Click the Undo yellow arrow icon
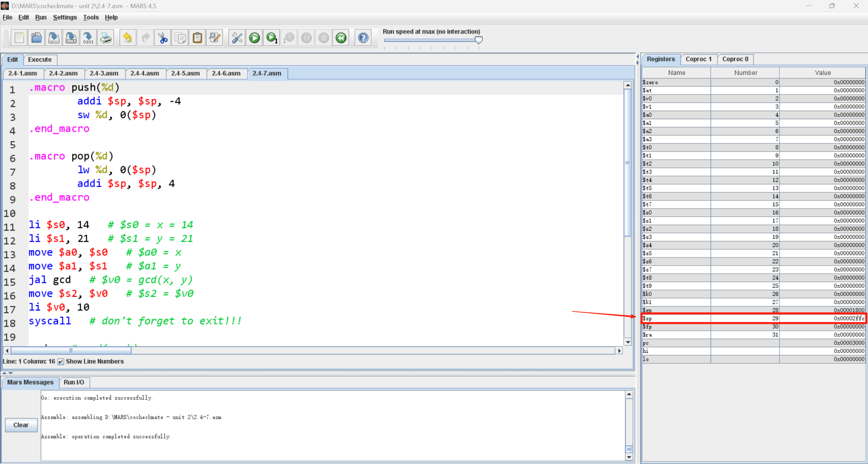 pos(128,38)
